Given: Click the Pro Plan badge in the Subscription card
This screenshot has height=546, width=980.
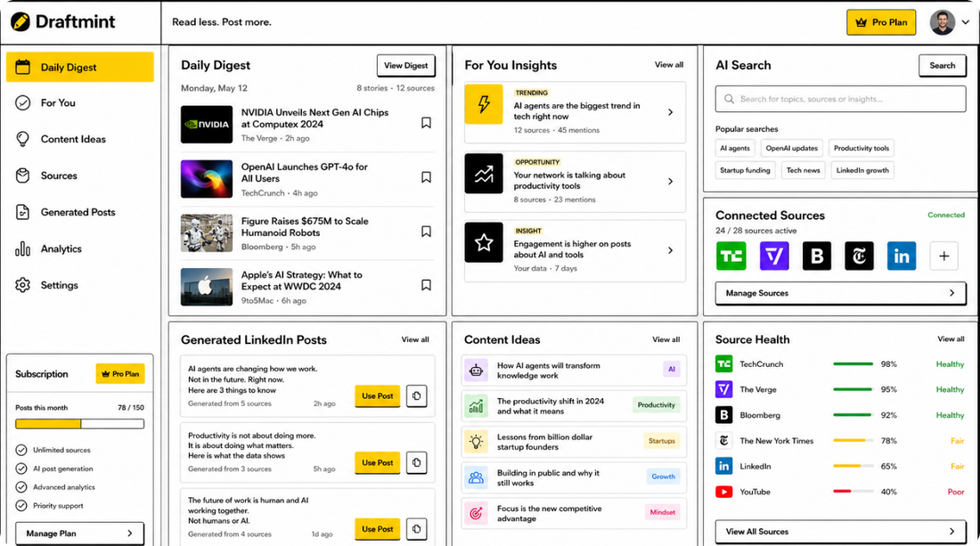Looking at the screenshot, I should [120, 373].
